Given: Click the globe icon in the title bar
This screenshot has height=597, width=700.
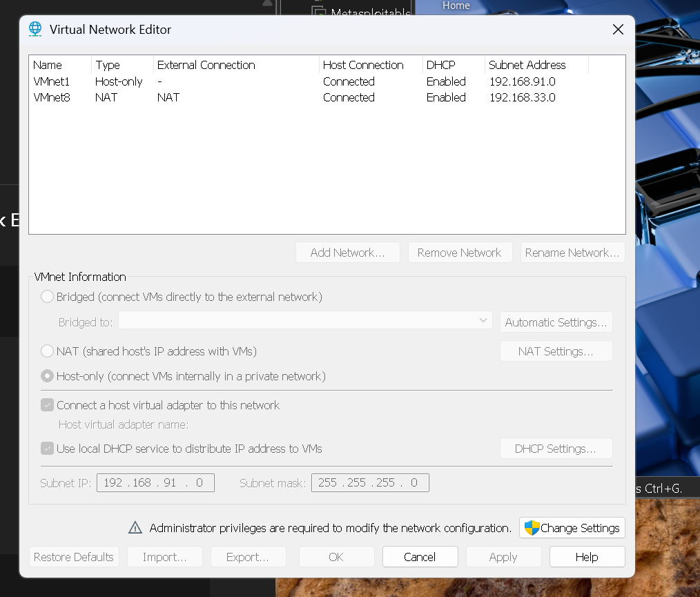Looking at the screenshot, I should click(35, 29).
